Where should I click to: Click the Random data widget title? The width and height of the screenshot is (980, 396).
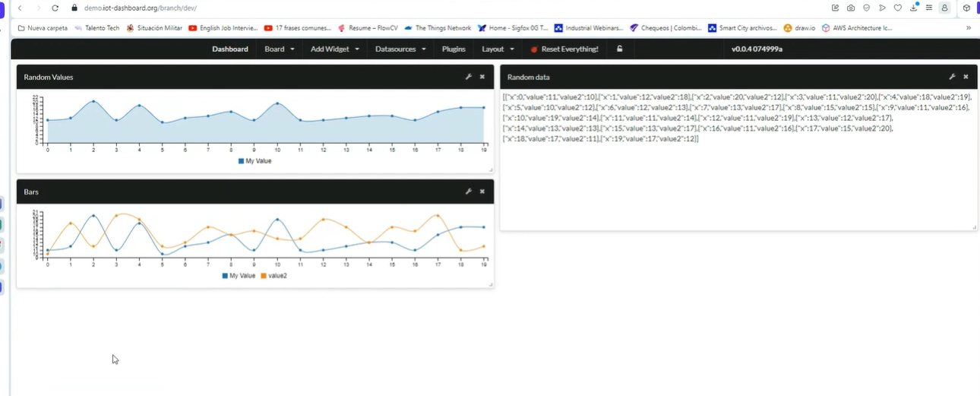[x=529, y=77]
